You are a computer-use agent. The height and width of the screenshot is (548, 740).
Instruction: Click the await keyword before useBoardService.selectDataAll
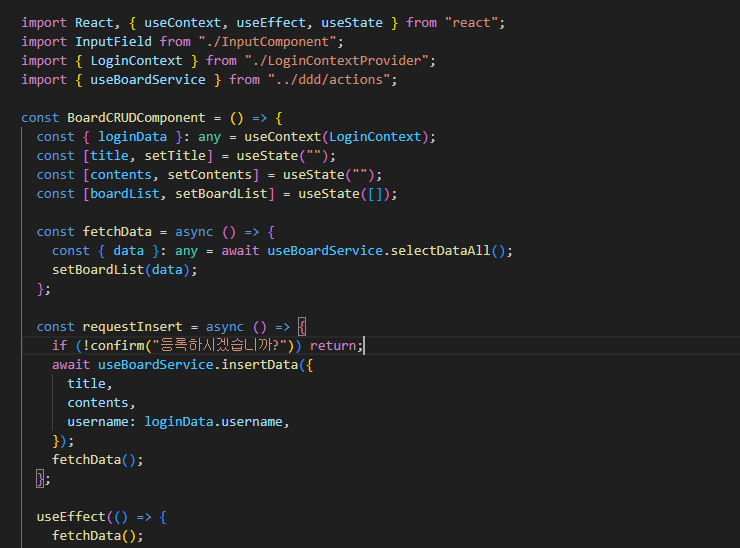tap(240, 251)
